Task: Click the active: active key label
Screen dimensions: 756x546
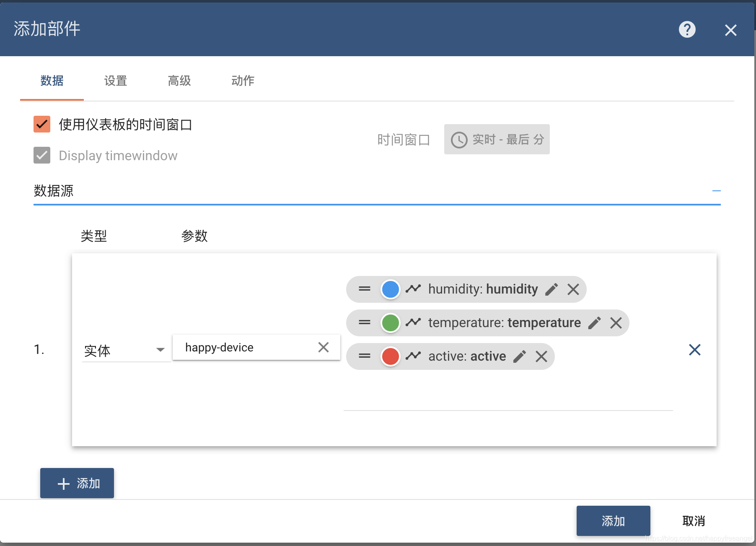Action: tap(467, 356)
